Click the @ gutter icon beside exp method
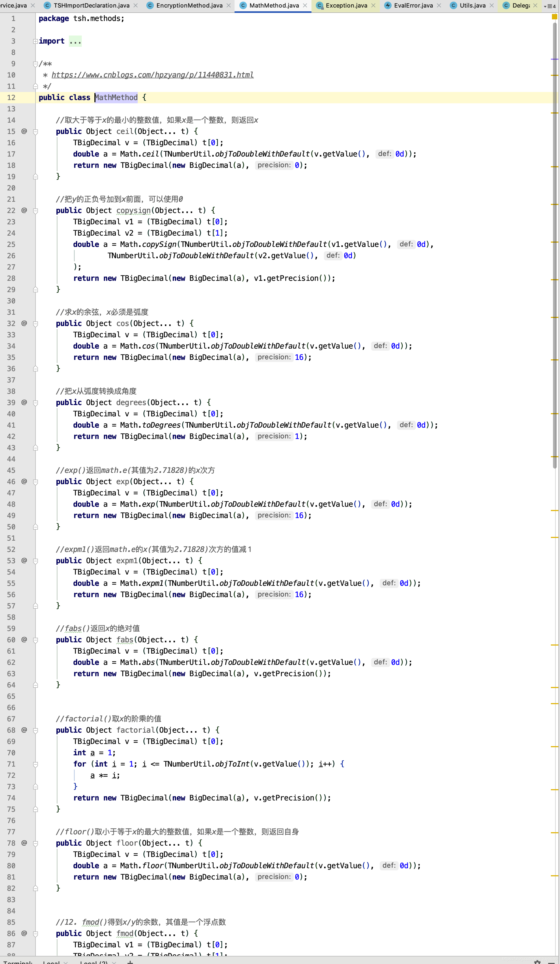Viewport: 560px width, 964px height. click(24, 481)
